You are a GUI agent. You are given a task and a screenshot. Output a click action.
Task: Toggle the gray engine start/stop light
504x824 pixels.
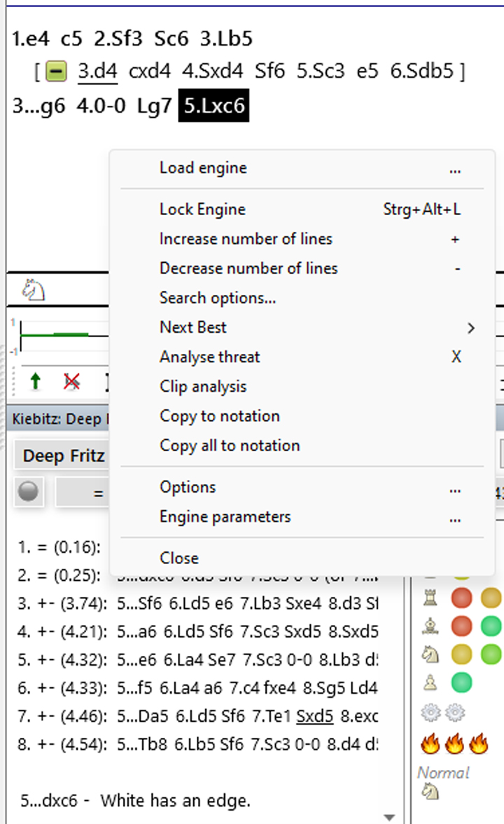[28, 492]
